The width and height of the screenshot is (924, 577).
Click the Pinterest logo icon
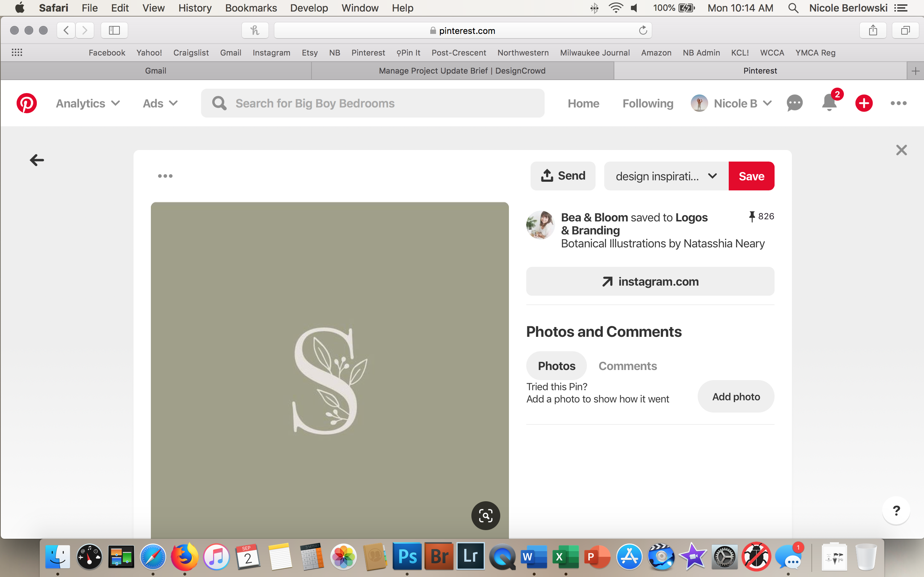coord(26,103)
